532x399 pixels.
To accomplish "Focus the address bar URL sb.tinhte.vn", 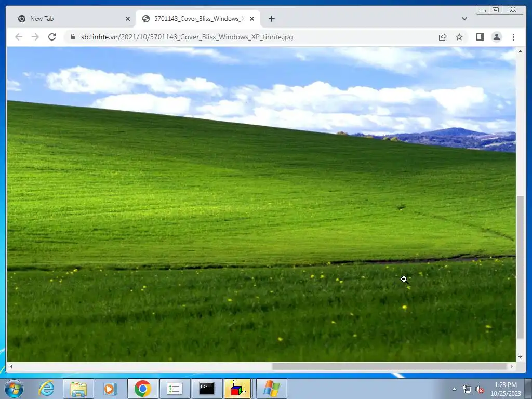I will click(x=187, y=37).
